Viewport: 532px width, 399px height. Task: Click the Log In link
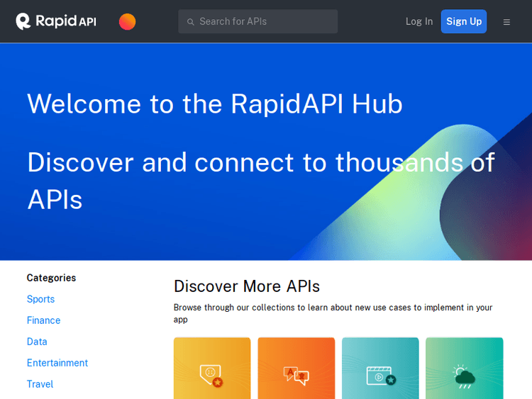[419, 21]
